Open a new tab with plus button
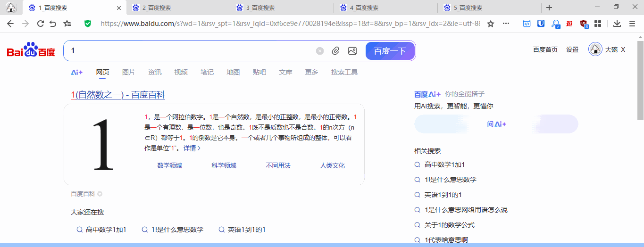Screen dimensions: 644x247 pyautogui.click(x=549, y=8)
